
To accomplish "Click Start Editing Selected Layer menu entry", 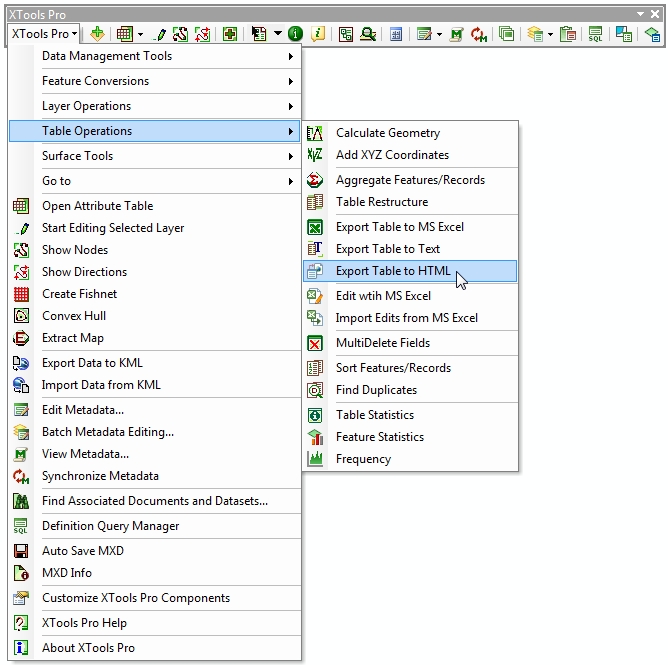I will tap(155, 228).
